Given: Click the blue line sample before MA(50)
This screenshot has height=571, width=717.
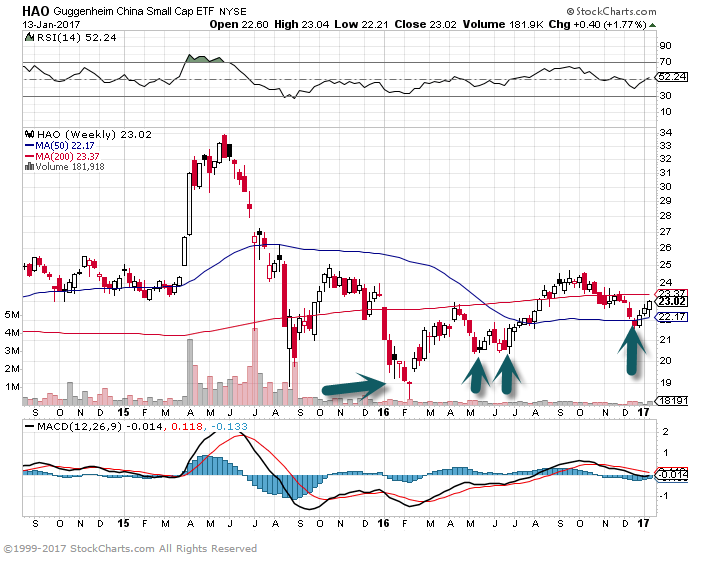Looking at the screenshot, I should click(x=29, y=146).
